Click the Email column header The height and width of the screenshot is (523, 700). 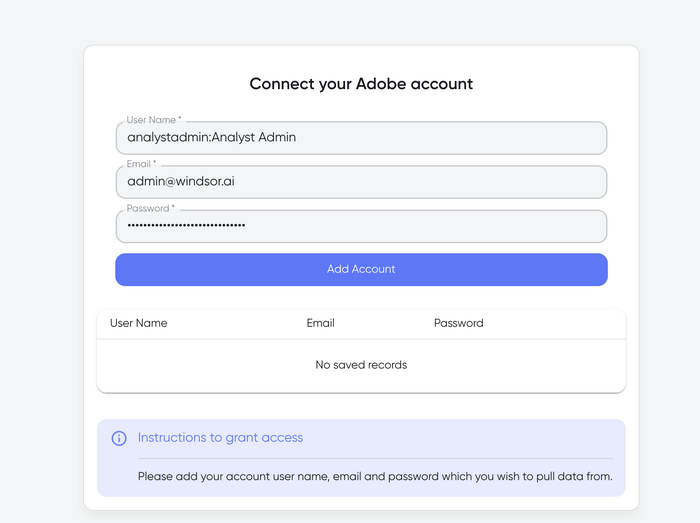tap(320, 323)
